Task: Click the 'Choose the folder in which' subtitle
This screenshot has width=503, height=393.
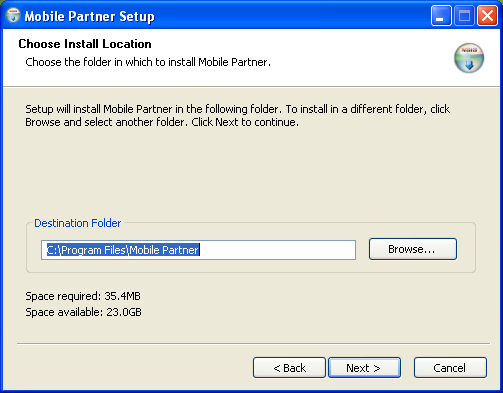Action: coord(148,62)
